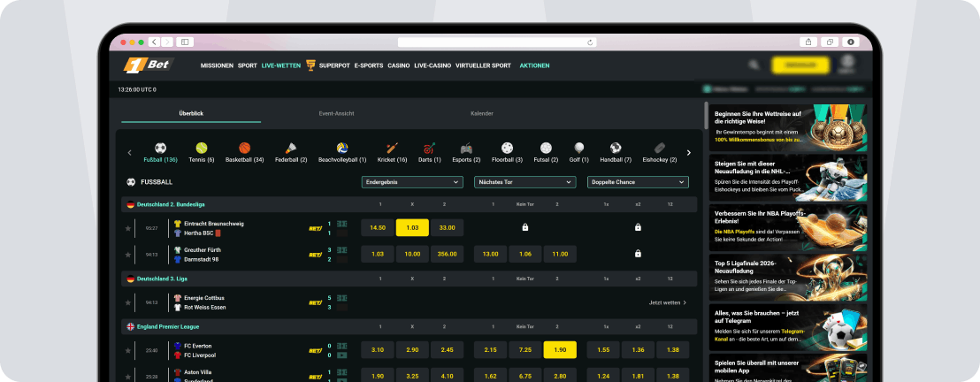This screenshot has height=382, width=980.
Task: Click the yellow register button in header
Action: [800, 65]
